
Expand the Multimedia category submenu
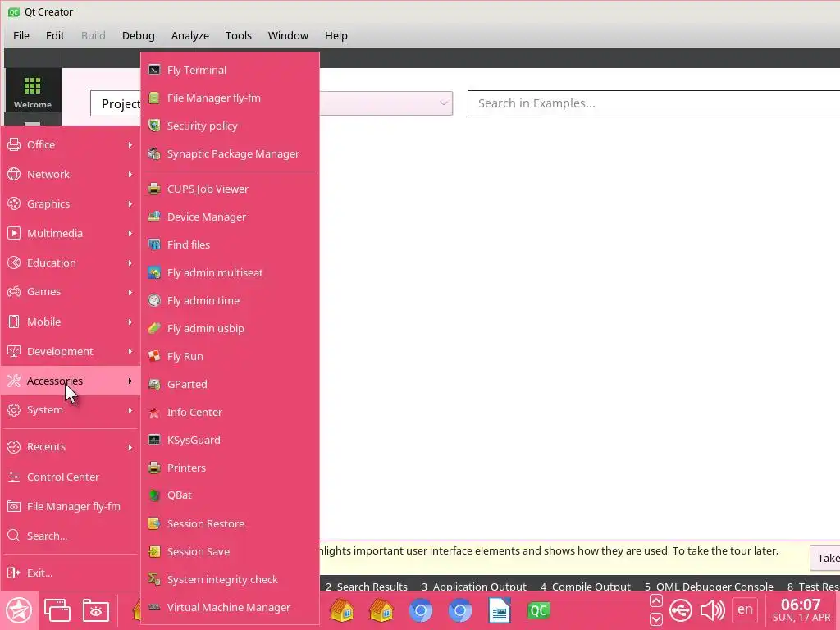[x=71, y=233]
